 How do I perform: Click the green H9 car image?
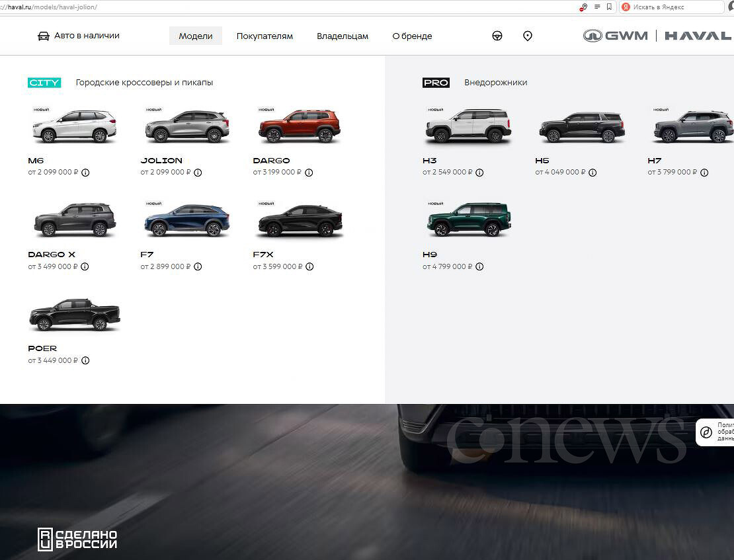point(469,220)
